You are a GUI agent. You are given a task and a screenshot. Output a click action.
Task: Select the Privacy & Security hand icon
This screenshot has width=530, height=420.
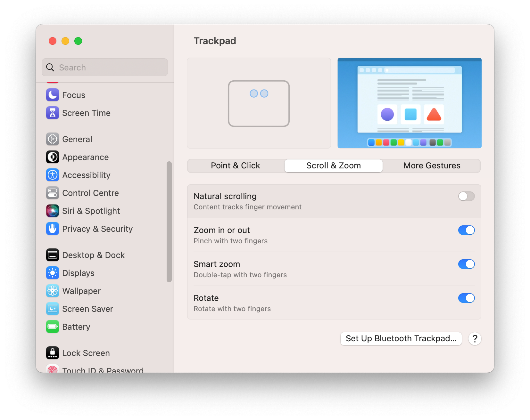(53, 229)
